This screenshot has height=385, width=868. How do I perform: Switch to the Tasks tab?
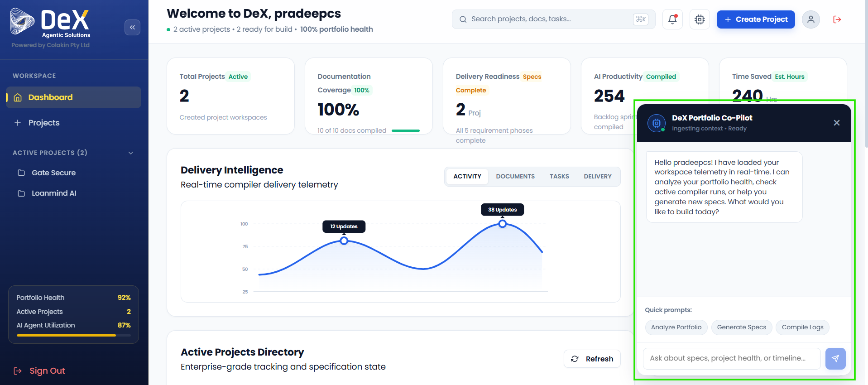tap(559, 176)
